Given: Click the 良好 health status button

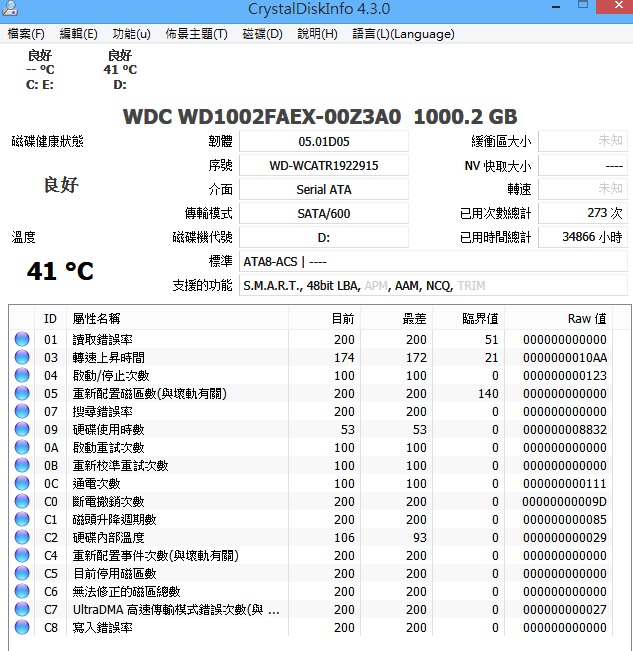Looking at the screenshot, I should pyautogui.click(x=61, y=184).
